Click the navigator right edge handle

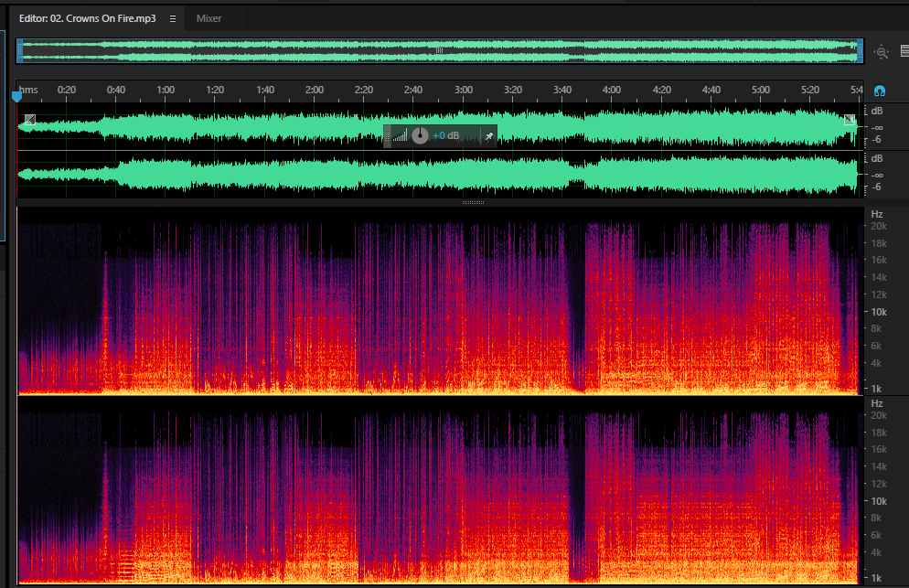pos(861,51)
